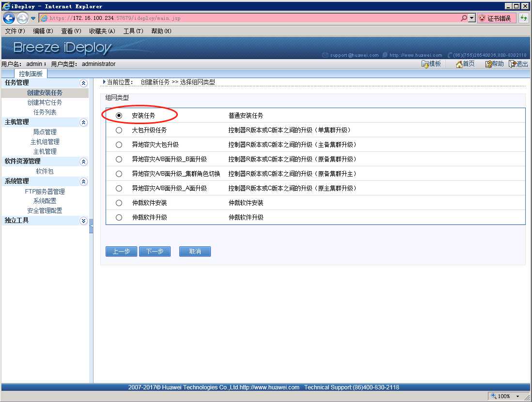Screen dimensions: 532x402
Task: Select 异地容灾A/B面升级_B面升级 radio button
Action: pos(119,159)
